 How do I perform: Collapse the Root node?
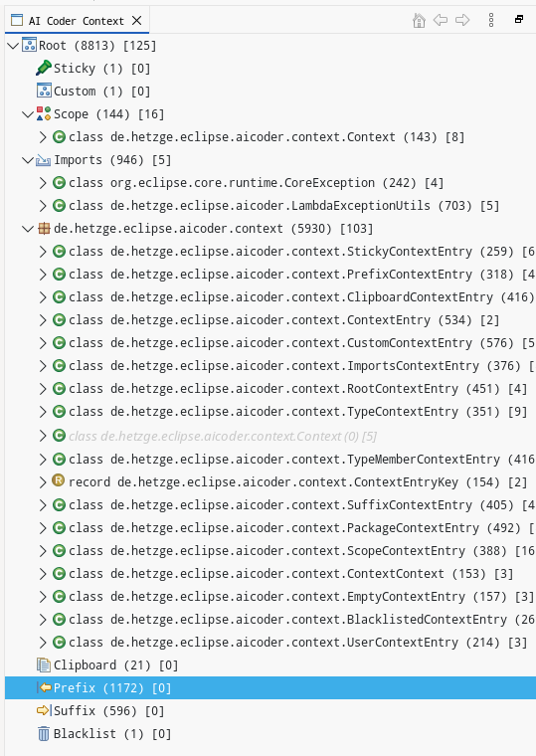14,46
